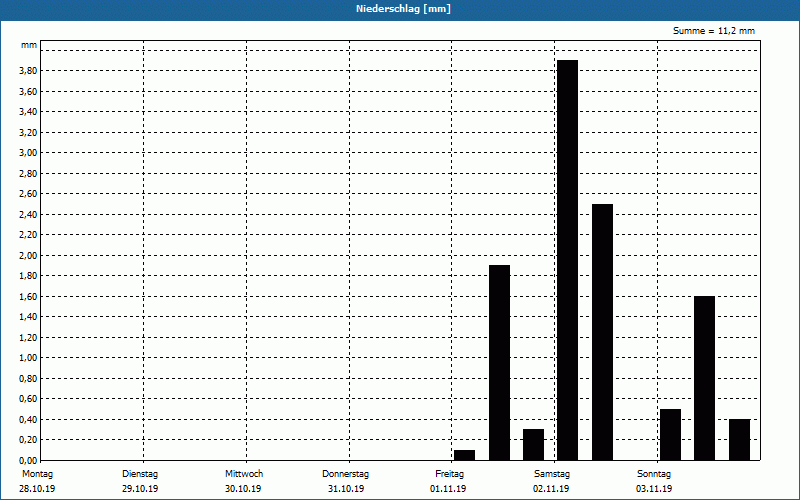The width and height of the screenshot is (800, 500).
Task: Click the Mittwoch axis label
Action: click(244, 474)
